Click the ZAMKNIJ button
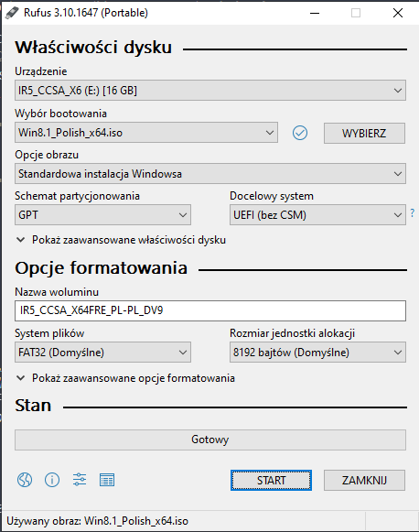The height and width of the screenshot is (532, 419). point(364,480)
